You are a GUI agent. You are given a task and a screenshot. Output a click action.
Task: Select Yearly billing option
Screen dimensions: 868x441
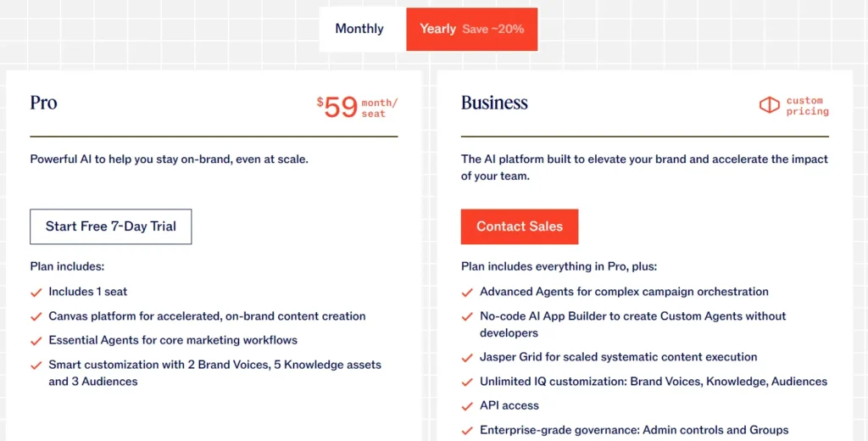pyautogui.click(x=438, y=29)
